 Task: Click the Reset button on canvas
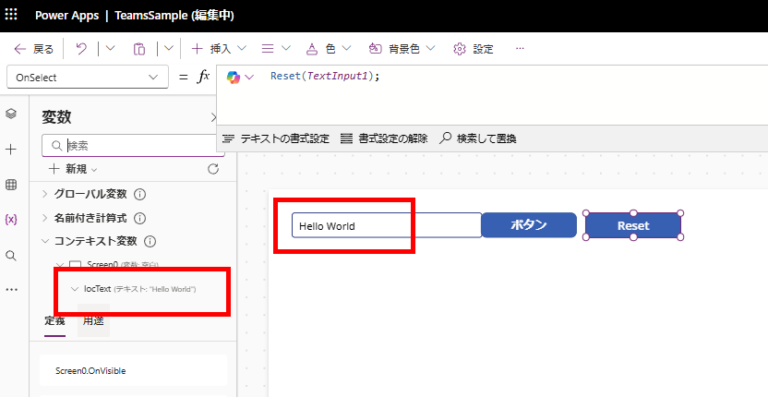633,226
